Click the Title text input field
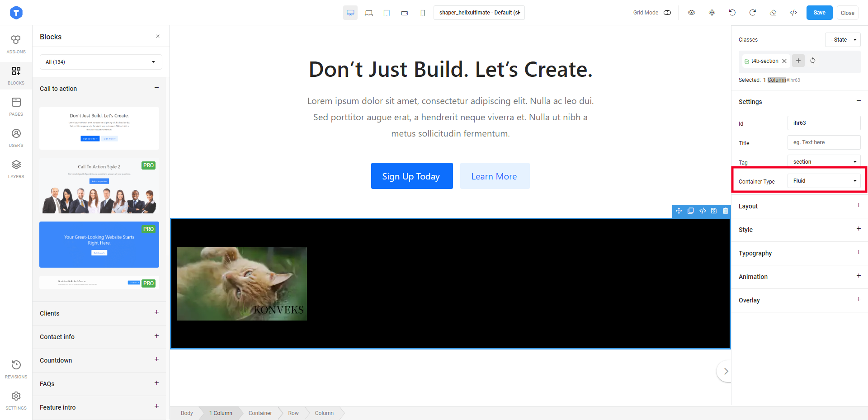Screen dimensions: 868x420 coord(824,142)
